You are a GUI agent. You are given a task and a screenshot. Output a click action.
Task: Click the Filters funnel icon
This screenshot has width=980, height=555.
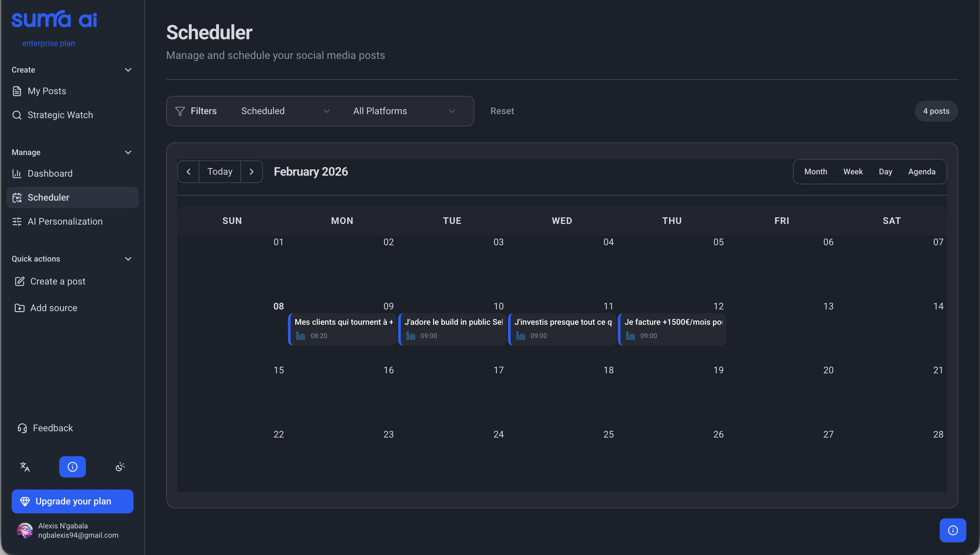coord(180,111)
